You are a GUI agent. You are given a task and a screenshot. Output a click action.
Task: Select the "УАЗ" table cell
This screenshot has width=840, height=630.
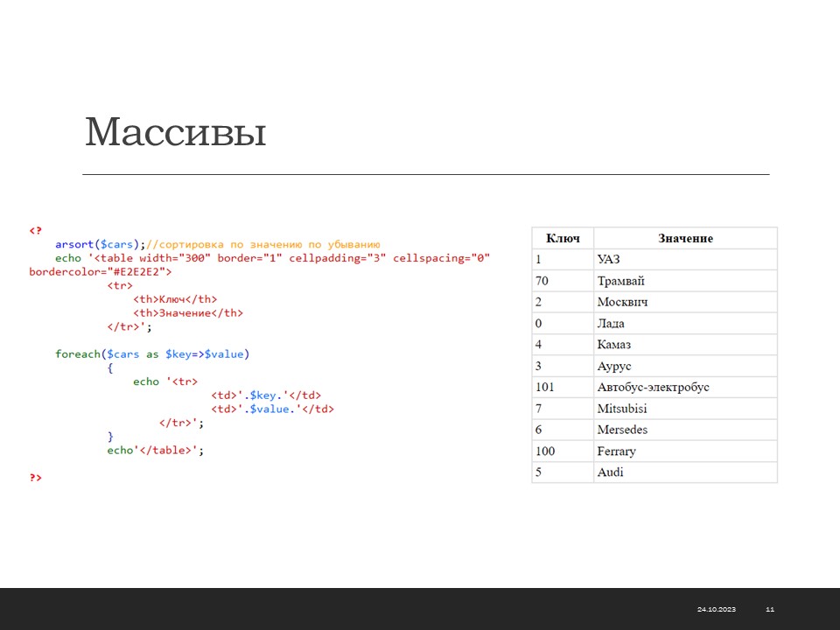(608, 260)
